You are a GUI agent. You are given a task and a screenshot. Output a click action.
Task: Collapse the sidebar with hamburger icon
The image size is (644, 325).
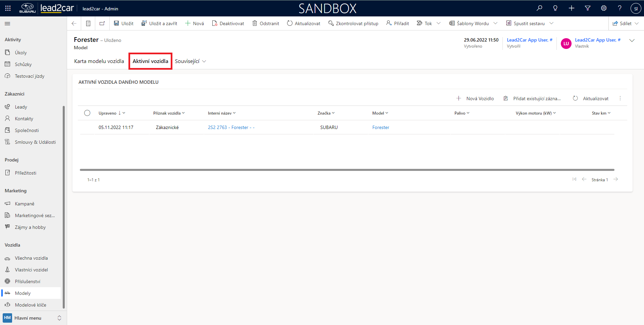pyautogui.click(x=7, y=24)
